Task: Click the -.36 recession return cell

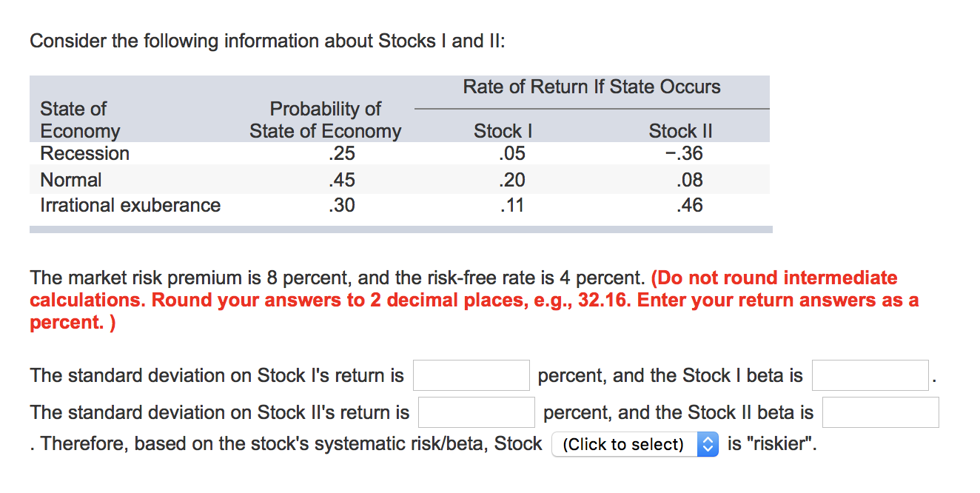Action: [683, 153]
